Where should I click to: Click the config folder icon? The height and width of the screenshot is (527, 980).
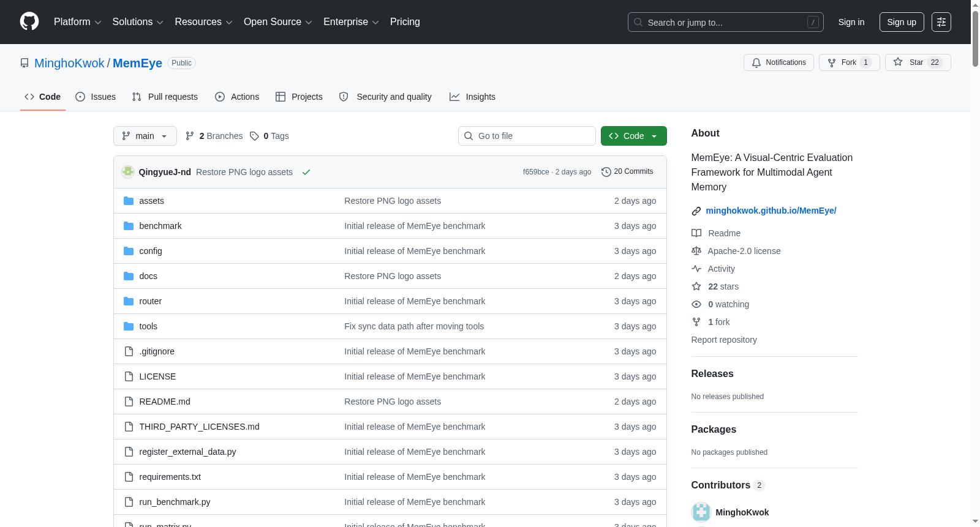pyautogui.click(x=129, y=251)
